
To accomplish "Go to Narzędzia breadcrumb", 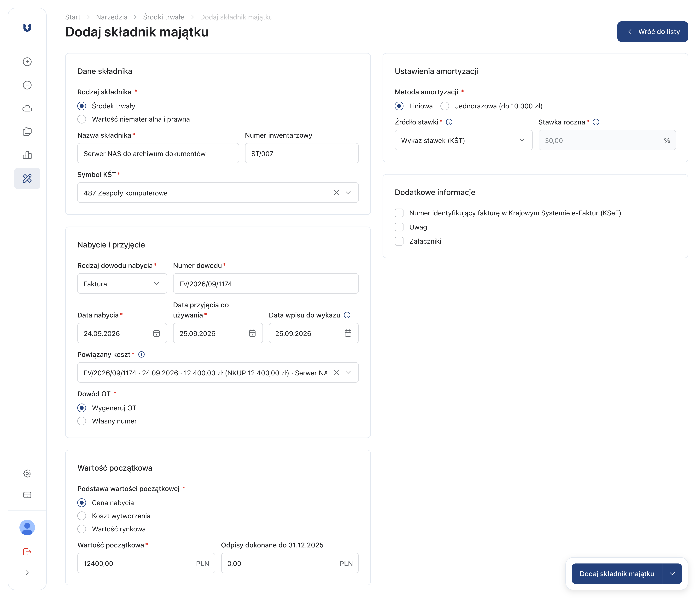I will [x=111, y=17].
